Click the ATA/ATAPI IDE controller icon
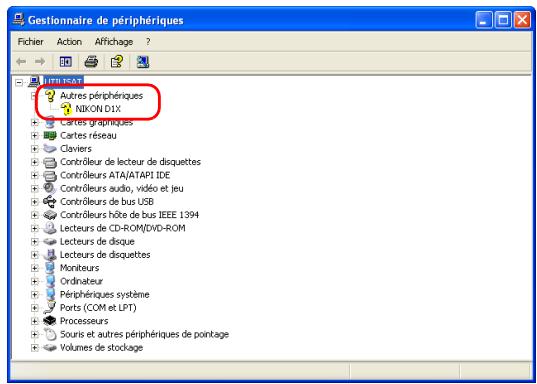Viewport: 537px width, 384px height. tap(50, 175)
